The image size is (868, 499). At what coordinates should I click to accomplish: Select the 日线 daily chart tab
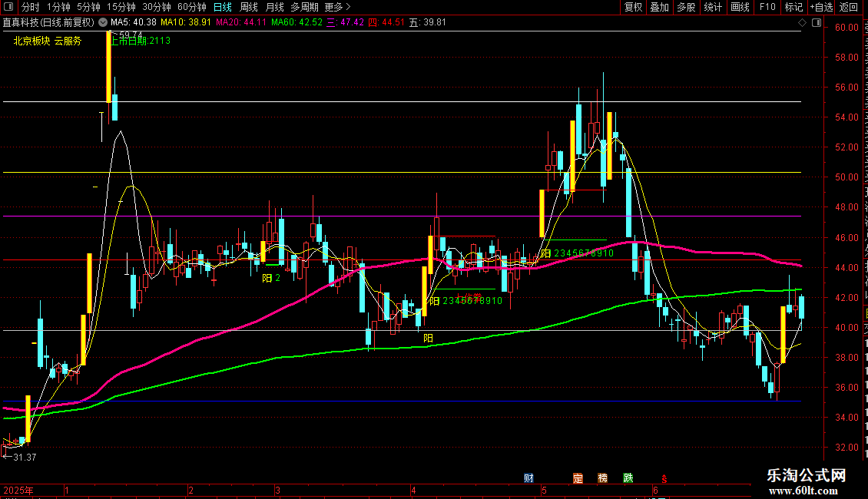[x=223, y=7]
